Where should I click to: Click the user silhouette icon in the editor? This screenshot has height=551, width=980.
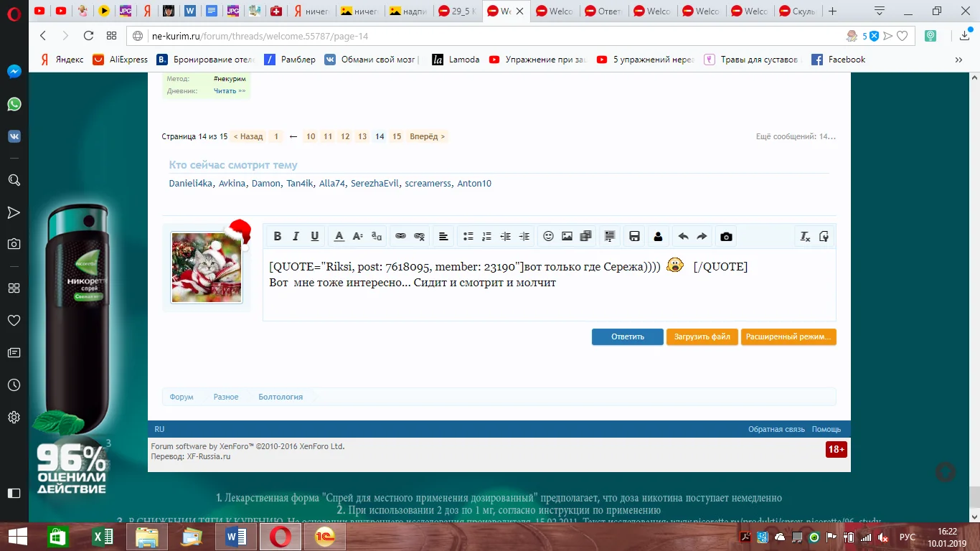[x=659, y=237]
